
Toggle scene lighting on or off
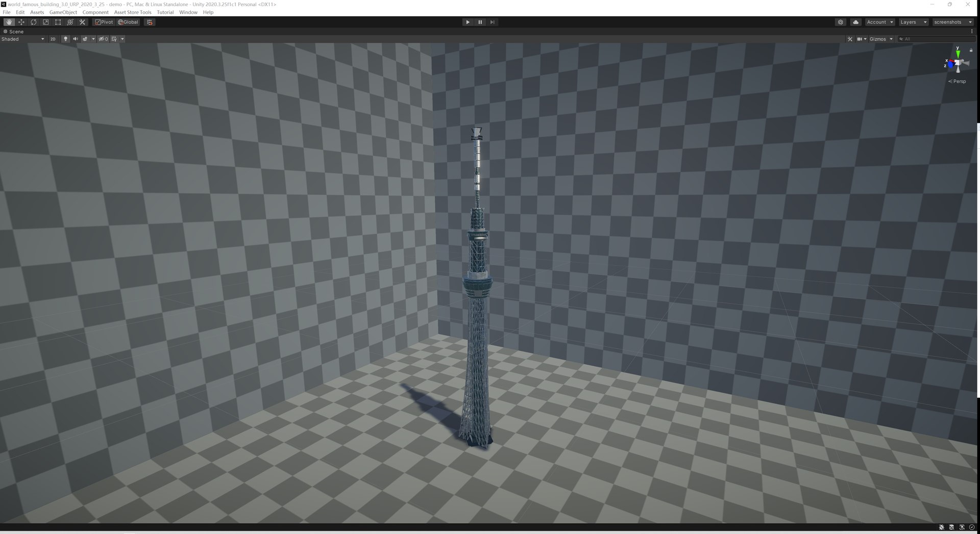tap(65, 39)
